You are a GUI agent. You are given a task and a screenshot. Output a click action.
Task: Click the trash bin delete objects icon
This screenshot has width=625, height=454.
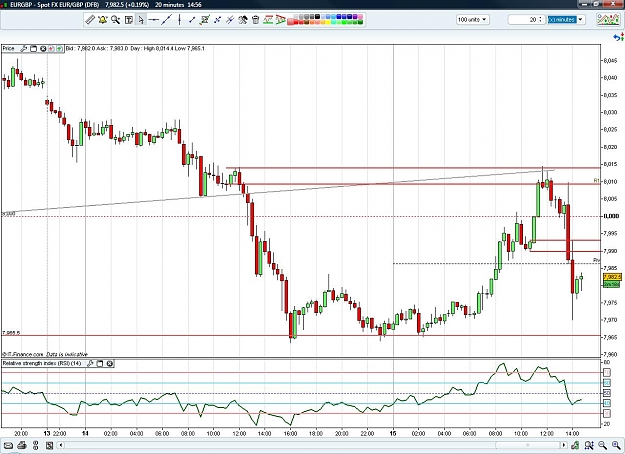coord(256,20)
